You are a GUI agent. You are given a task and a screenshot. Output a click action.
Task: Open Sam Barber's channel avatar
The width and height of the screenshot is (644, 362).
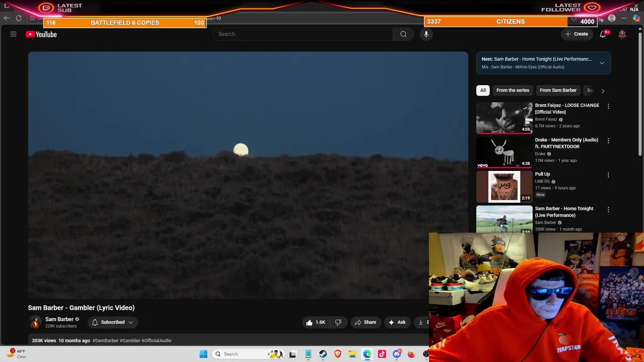35,322
